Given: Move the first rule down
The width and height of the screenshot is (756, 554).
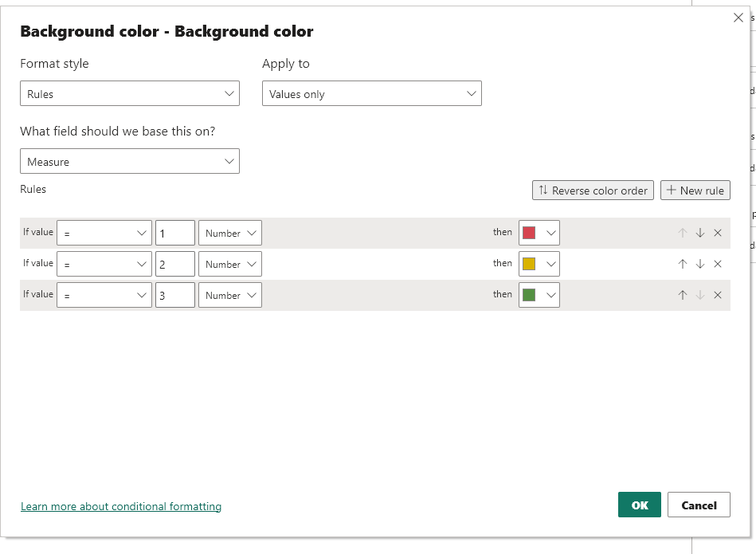Looking at the screenshot, I should pos(700,233).
